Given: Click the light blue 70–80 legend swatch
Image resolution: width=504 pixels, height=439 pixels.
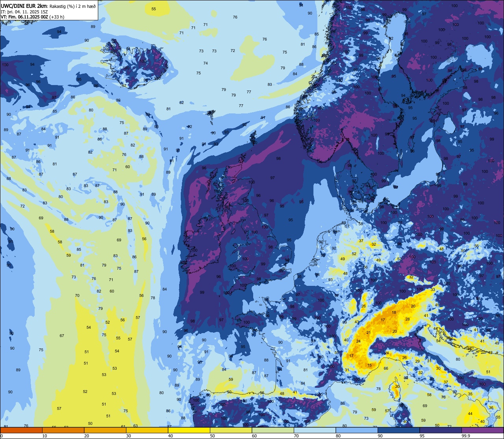Looking at the screenshot, I should (x=315, y=430).
